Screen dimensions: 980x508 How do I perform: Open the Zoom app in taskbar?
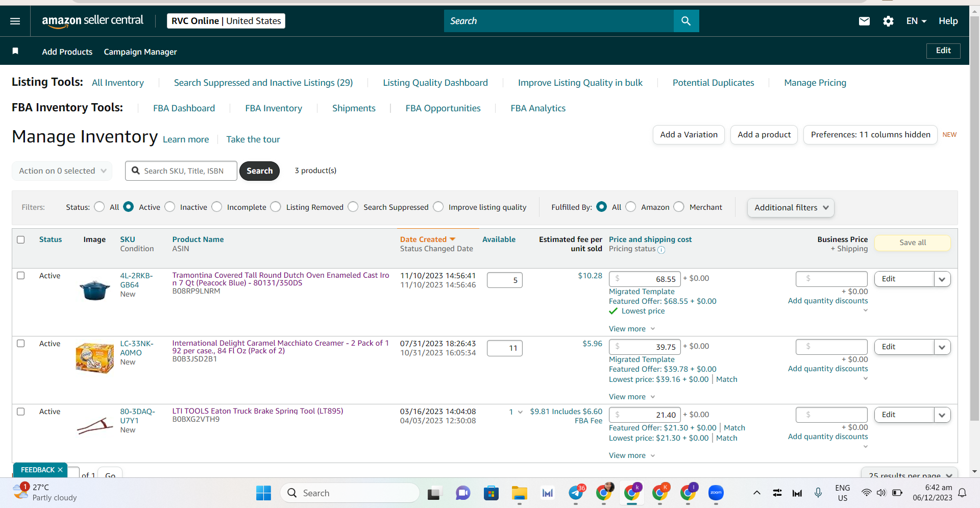[716, 493]
